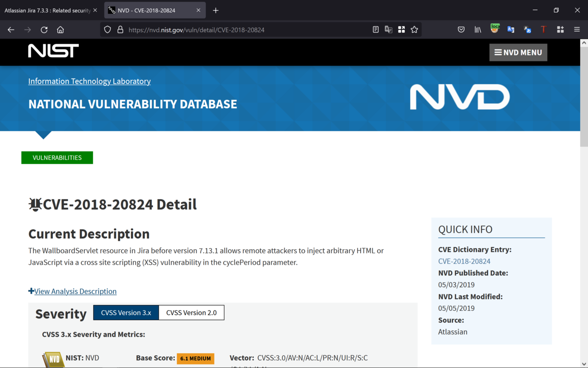Open the Library bookmarks and history icon
Image resolution: width=588 pixels, height=368 pixels.
pos(478,29)
